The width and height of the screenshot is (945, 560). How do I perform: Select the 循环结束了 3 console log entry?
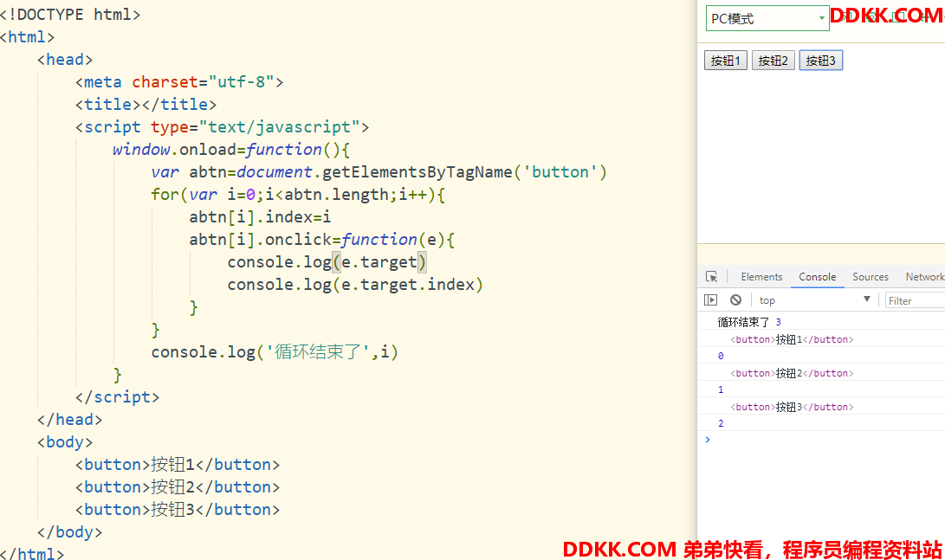coord(749,322)
